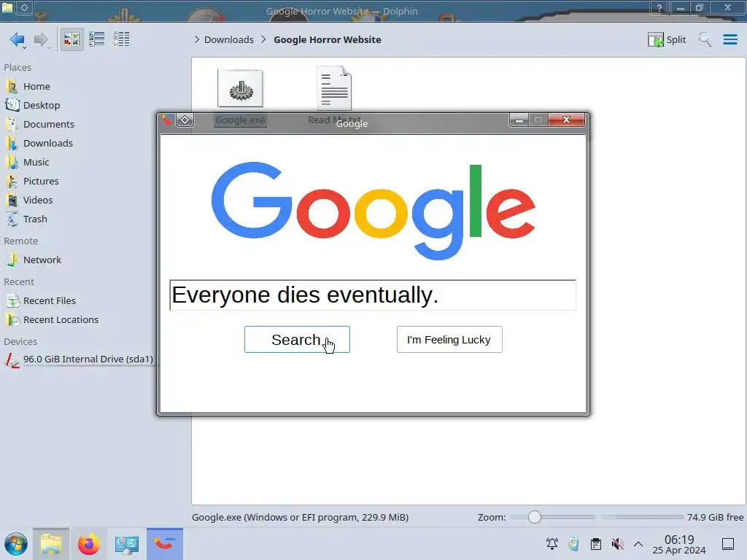This screenshot has height=560, width=747.
Task: Adjust the Zoom slider handle
Action: coord(535,517)
